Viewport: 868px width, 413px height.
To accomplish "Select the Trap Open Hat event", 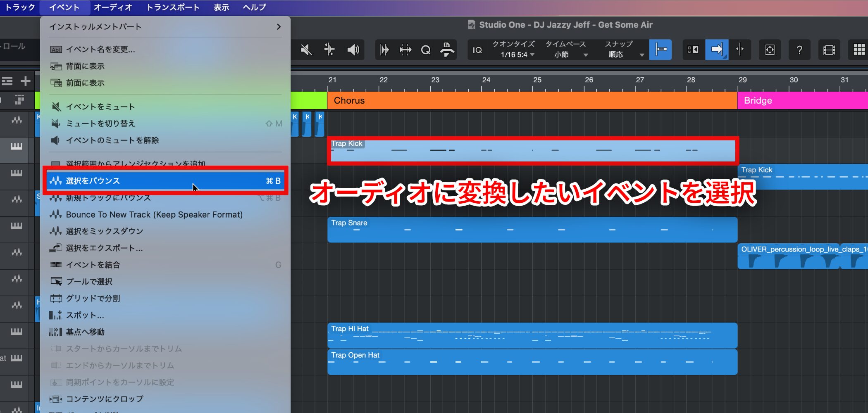I will (532, 362).
